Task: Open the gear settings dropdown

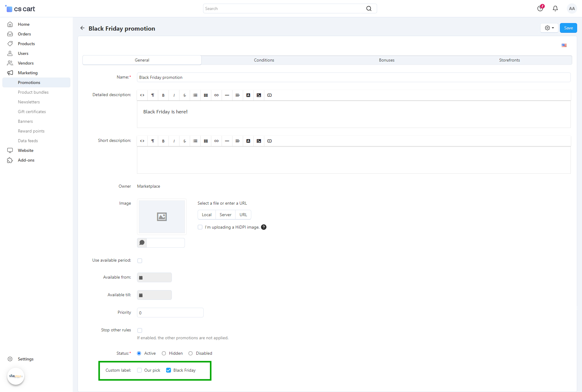Action: tap(549, 28)
